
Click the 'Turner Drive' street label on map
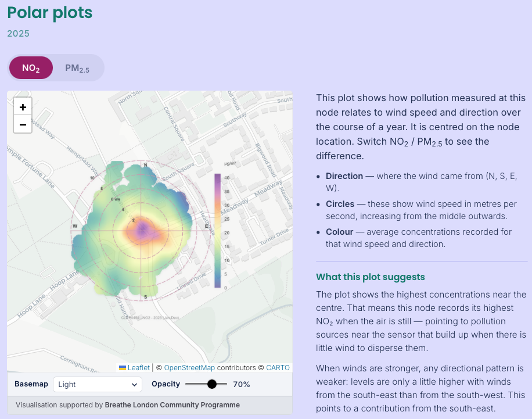[274, 237]
